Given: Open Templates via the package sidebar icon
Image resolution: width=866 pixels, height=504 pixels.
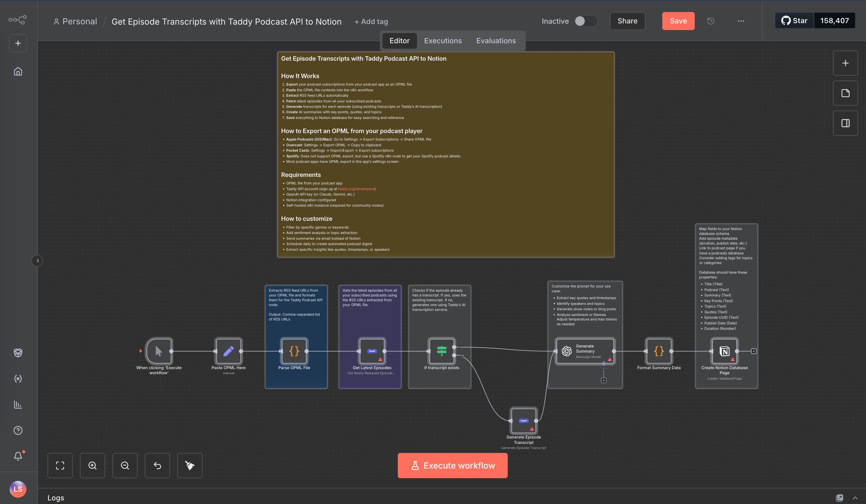Looking at the screenshot, I should [18, 353].
